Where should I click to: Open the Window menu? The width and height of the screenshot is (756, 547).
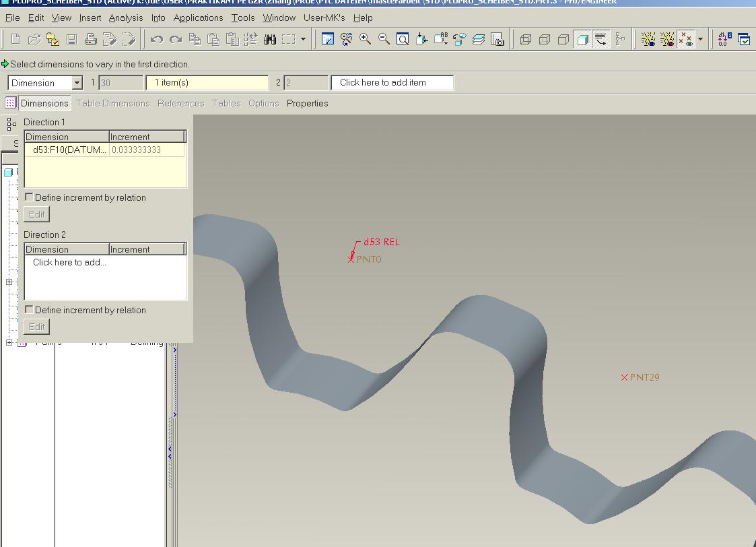click(x=279, y=18)
